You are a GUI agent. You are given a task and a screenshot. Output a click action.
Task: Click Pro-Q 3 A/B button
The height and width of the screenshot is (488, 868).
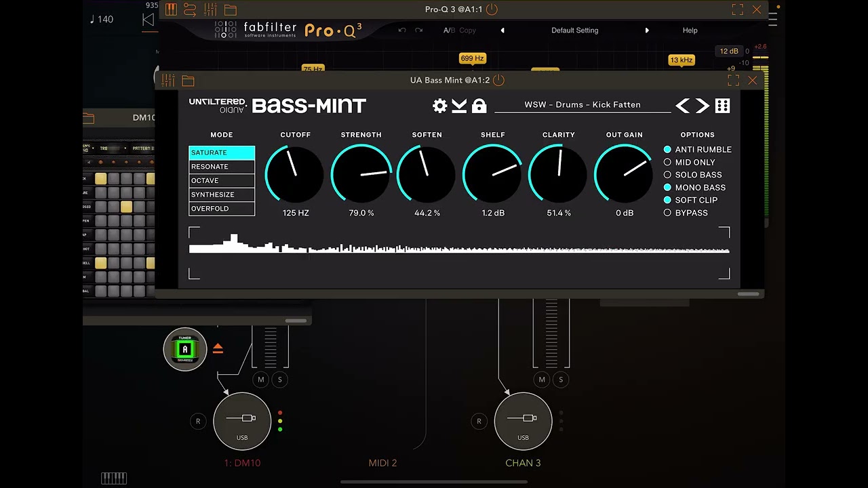pyautogui.click(x=449, y=30)
